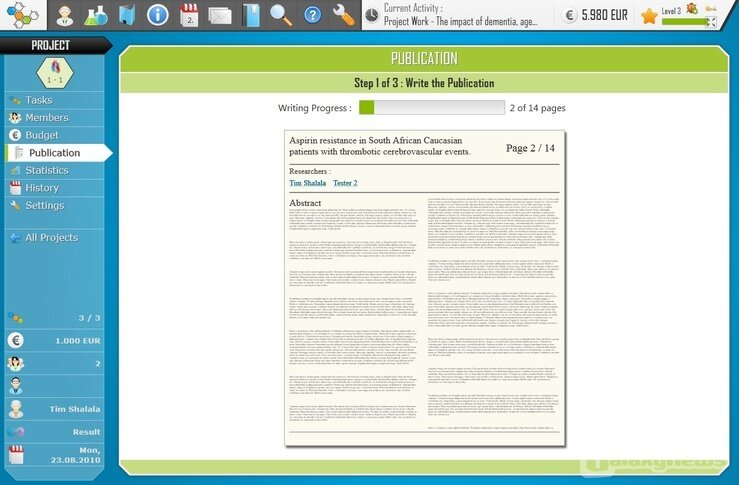Open History in project sidebar
The image size is (739, 485).
pyautogui.click(x=55, y=188)
